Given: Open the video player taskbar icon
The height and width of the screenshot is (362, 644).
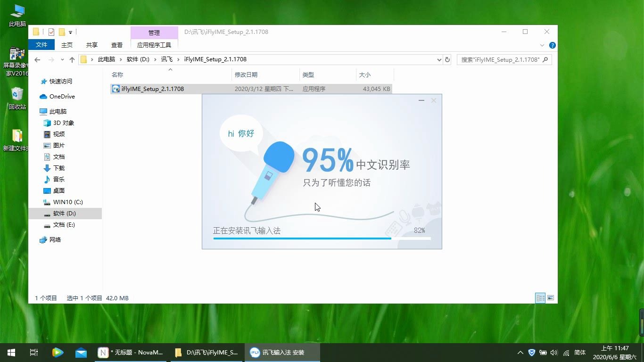Looking at the screenshot, I should pyautogui.click(x=58, y=353).
